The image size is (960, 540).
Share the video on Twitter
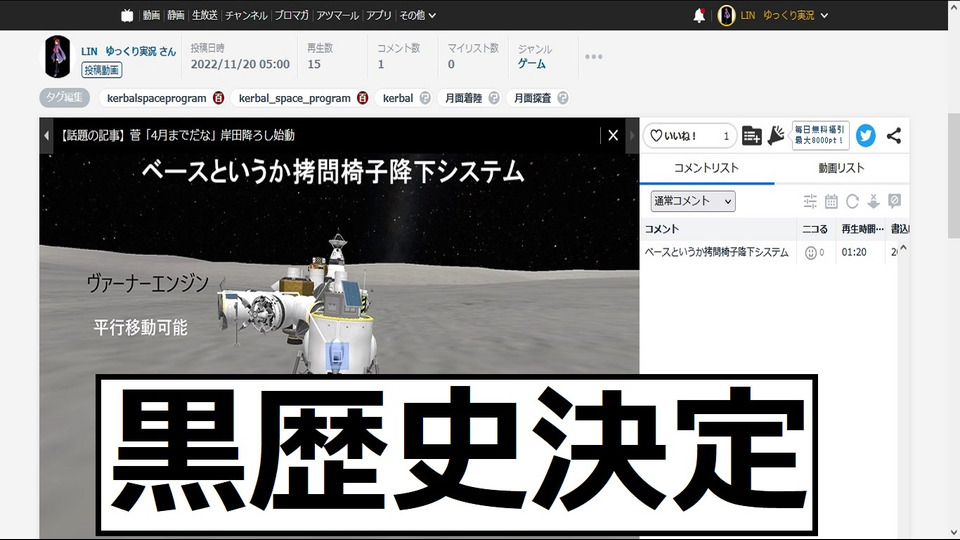click(x=866, y=135)
